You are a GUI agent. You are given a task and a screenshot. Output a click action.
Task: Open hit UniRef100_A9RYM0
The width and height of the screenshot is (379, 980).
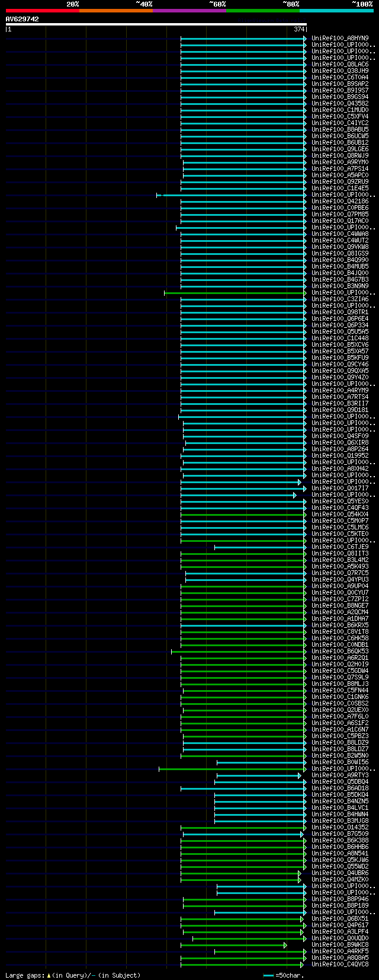pyautogui.click(x=340, y=162)
